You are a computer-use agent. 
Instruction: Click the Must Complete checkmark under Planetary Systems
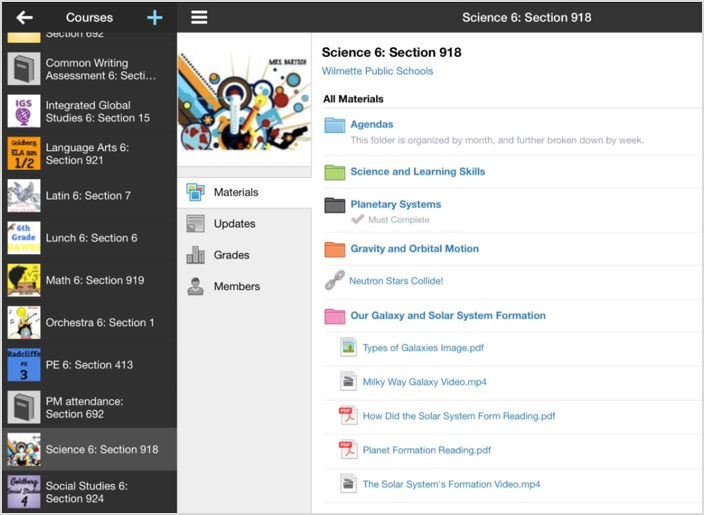(x=357, y=219)
